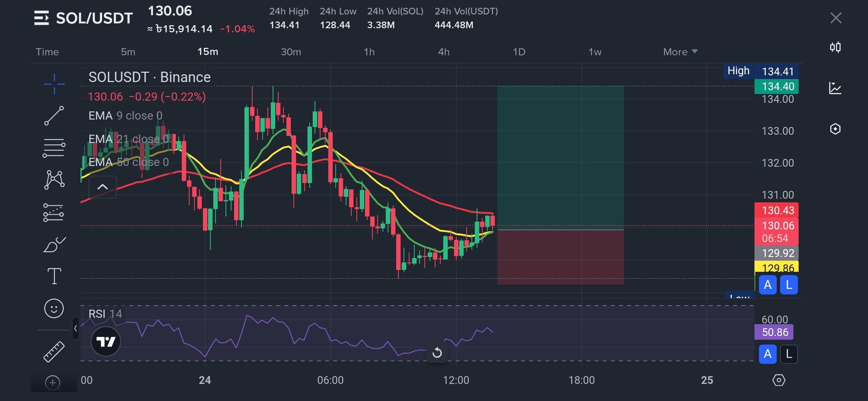The image size is (868, 401).
Task: Toggle auto scale A on price axis
Action: [x=767, y=285]
